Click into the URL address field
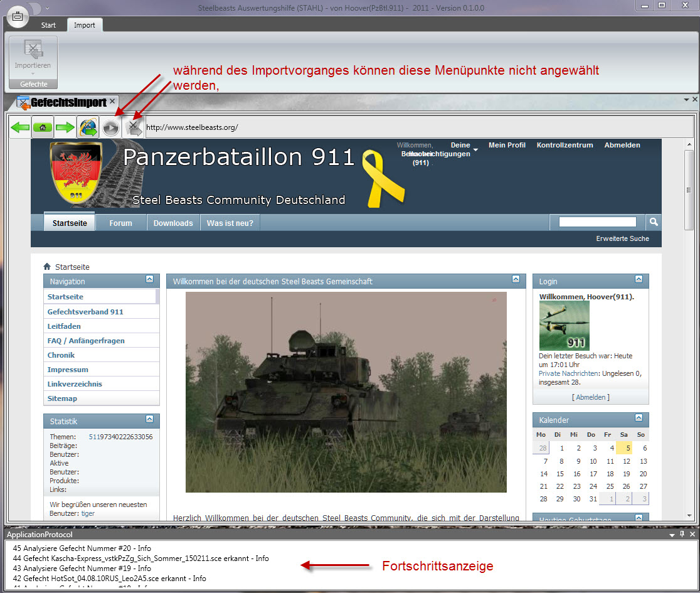This screenshot has width=700, height=593. [x=414, y=127]
